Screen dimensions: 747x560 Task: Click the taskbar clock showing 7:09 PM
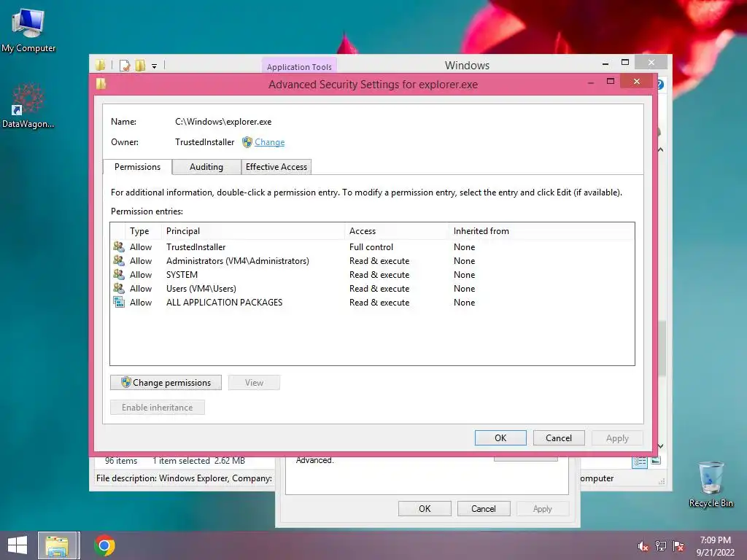click(x=715, y=546)
